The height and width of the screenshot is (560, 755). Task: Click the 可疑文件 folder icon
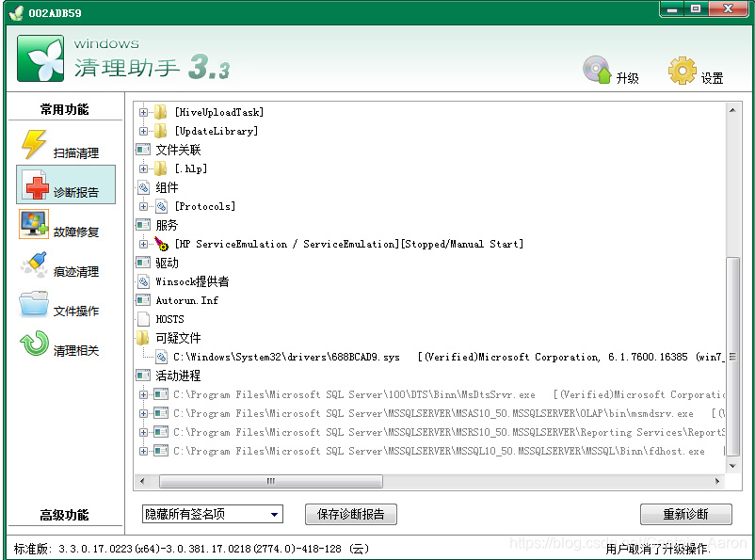coord(142,338)
